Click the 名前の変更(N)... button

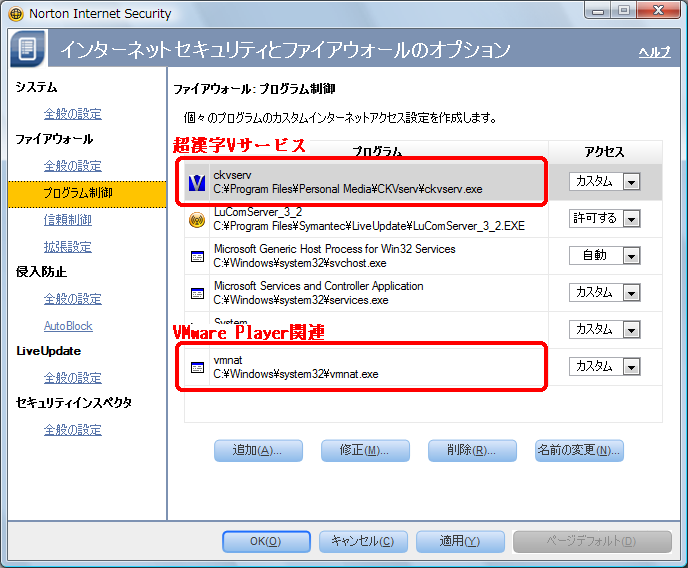(x=579, y=450)
